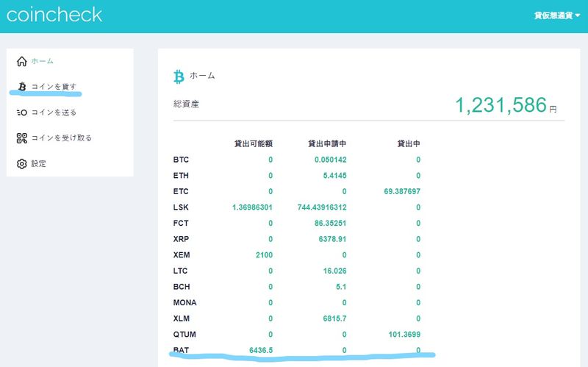Click the LTC value 16.026

click(335, 271)
